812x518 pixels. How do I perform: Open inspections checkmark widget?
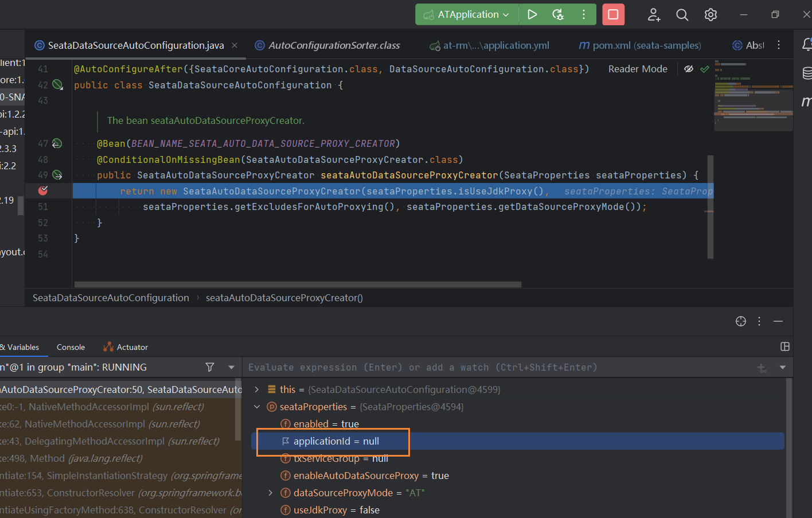pyautogui.click(x=705, y=69)
